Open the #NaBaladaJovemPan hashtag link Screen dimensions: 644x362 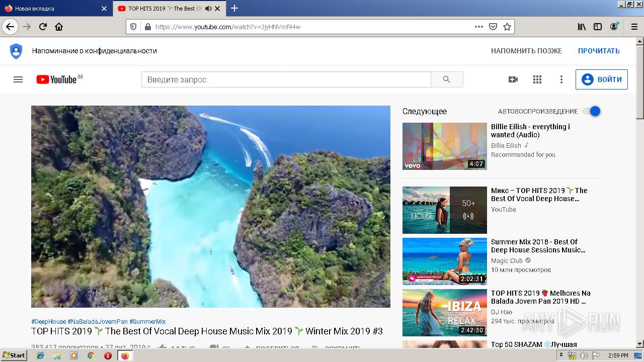click(98, 321)
